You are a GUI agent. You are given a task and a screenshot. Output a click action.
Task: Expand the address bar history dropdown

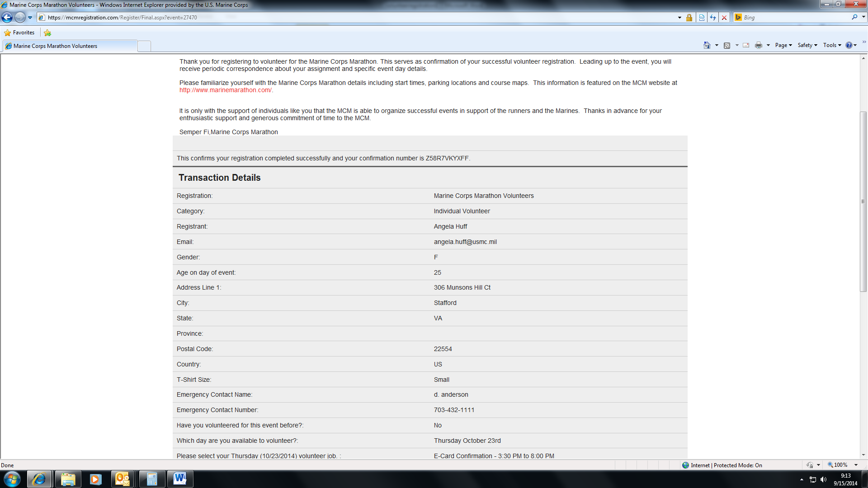679,18
